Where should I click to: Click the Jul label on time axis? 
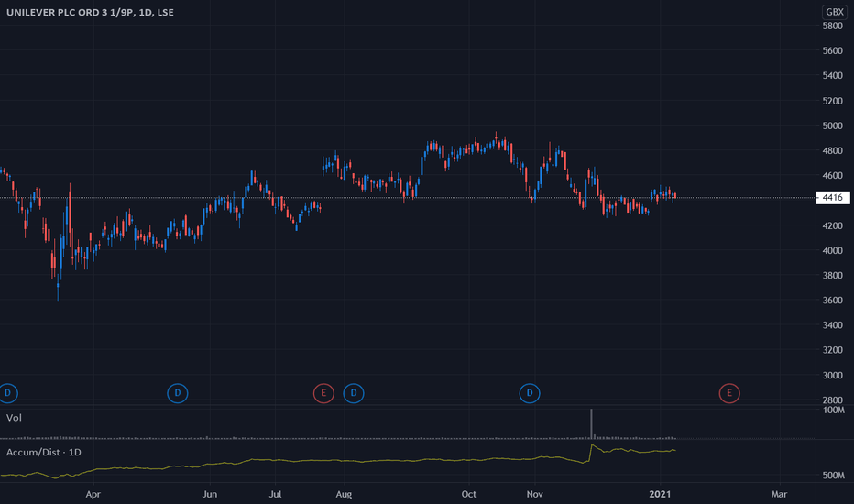coord(275,494)
